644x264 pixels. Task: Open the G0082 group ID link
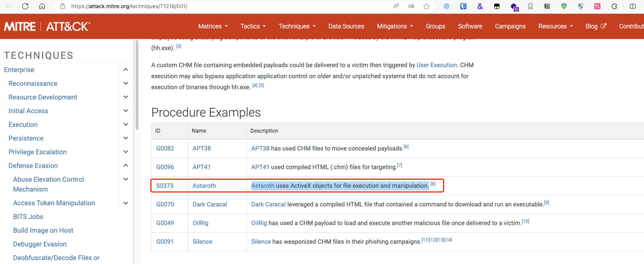[165, 148]
